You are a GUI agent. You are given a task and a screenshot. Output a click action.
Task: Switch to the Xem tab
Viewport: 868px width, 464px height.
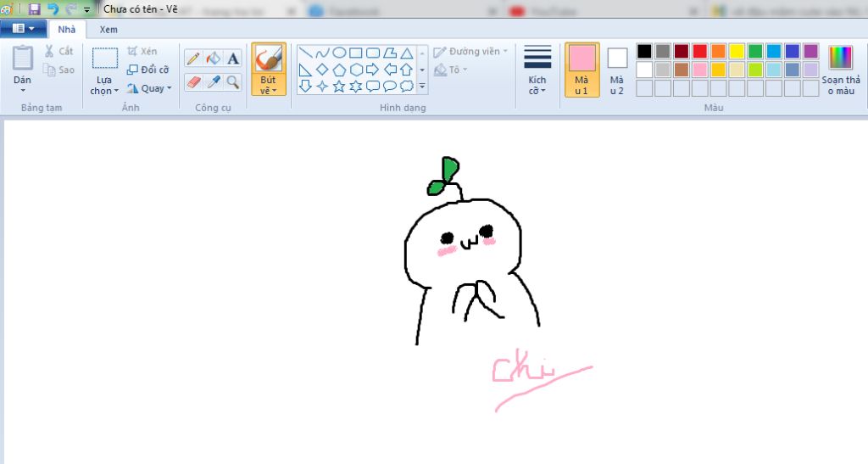coord(108,30)
